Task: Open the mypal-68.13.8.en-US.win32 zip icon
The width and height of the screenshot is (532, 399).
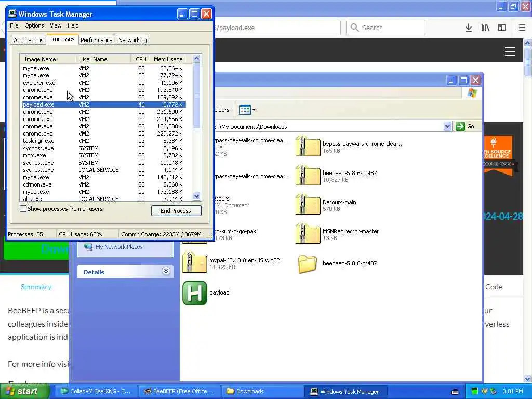Action: tap(195, 263)
